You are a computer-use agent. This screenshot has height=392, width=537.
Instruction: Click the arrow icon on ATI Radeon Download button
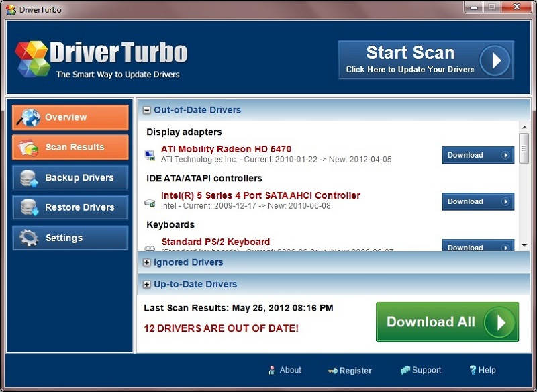[x=505, y=156]
